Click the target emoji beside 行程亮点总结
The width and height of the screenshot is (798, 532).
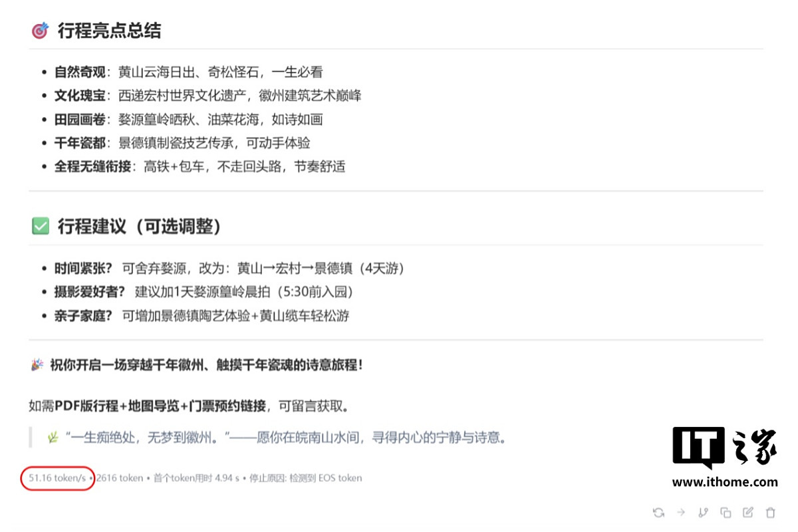pos(40,31)
